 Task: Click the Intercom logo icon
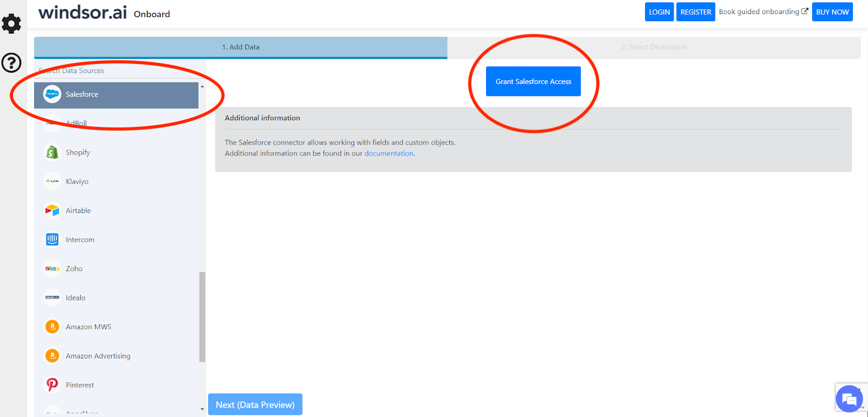click(52, 239)
